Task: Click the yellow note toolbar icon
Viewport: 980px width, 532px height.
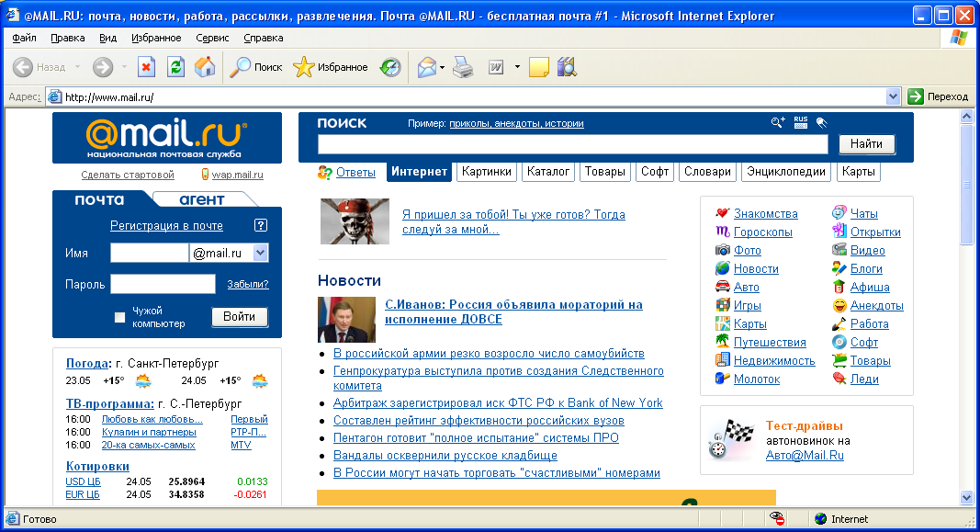Action: pyautogui.click(x=539, y=67)
